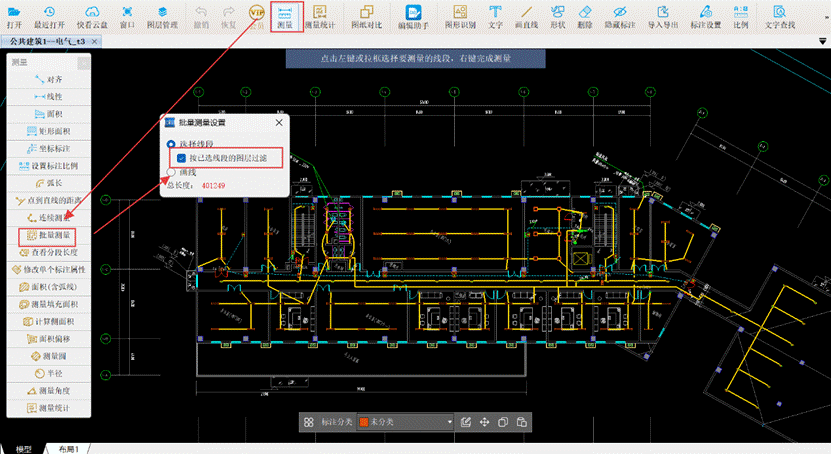This screenshot has width=831, height=454.
Task: Click the total length value 401249
Action: (x=213, y=185)
